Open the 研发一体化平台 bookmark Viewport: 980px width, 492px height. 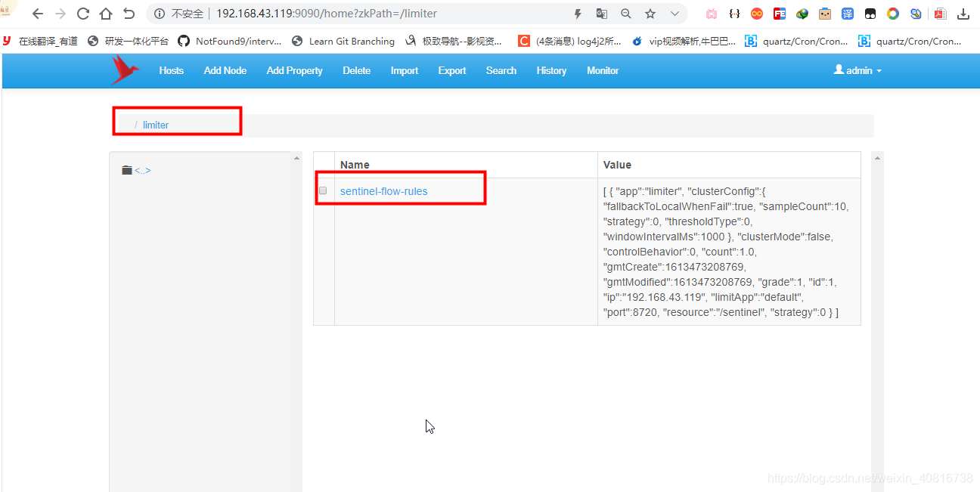129,42
